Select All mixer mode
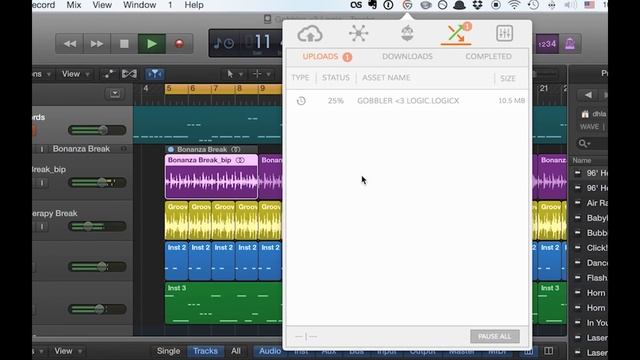The width and height of the screenshot is (640, 360). [236, 351]
